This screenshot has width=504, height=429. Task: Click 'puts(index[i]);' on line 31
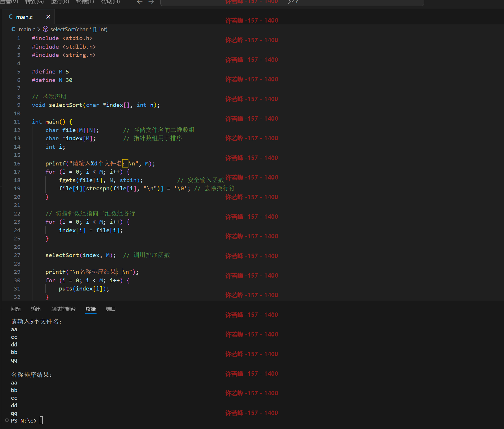point(84,288)
